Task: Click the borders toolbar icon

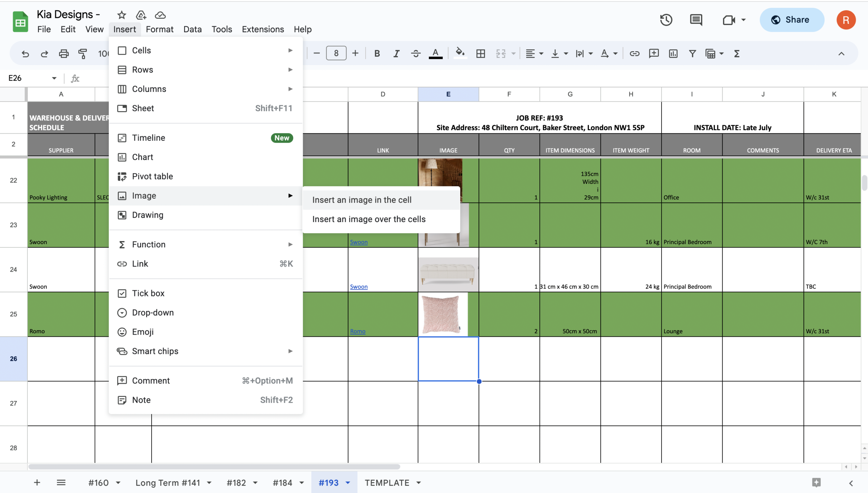Action: [x=480, y=54]
